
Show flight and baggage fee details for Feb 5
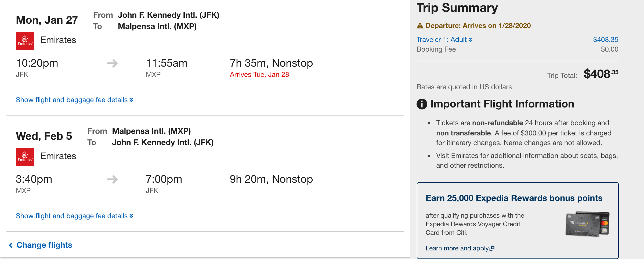(x=74, y=216)
